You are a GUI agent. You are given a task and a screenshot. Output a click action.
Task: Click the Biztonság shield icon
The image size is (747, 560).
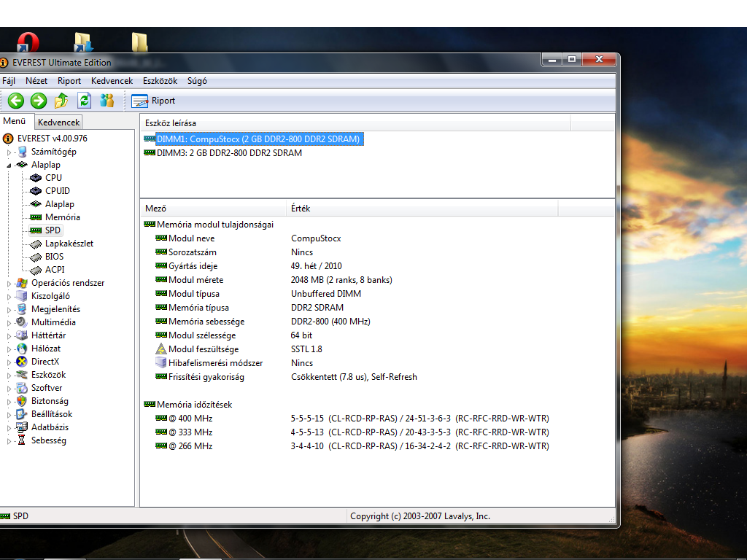(22, 401)
